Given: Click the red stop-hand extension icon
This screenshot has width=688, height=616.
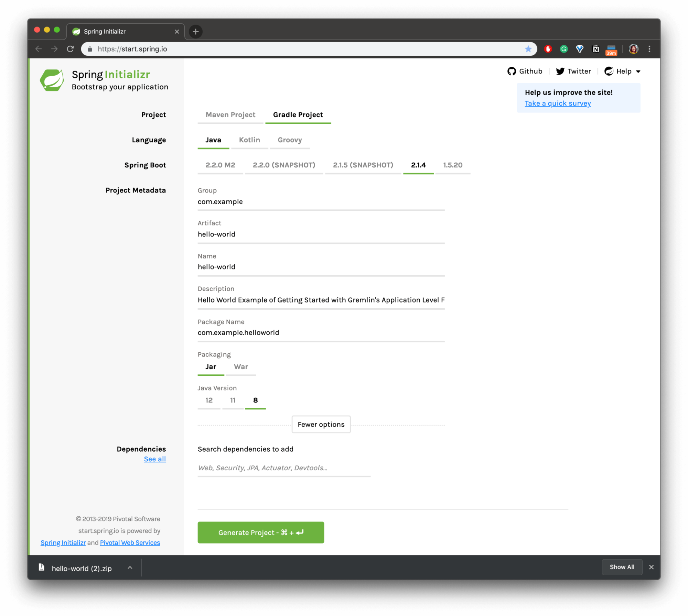Looking at the screenshot, I should pos(548,49).
